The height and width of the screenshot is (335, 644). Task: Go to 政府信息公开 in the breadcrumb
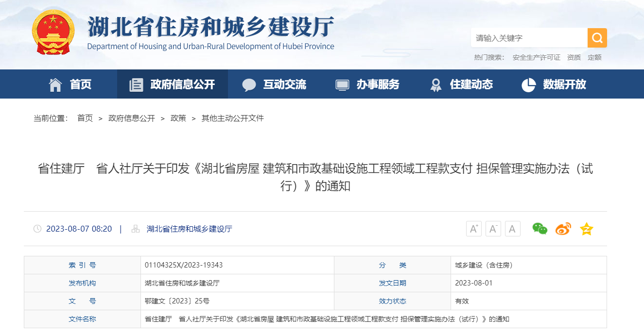[132, 118]
